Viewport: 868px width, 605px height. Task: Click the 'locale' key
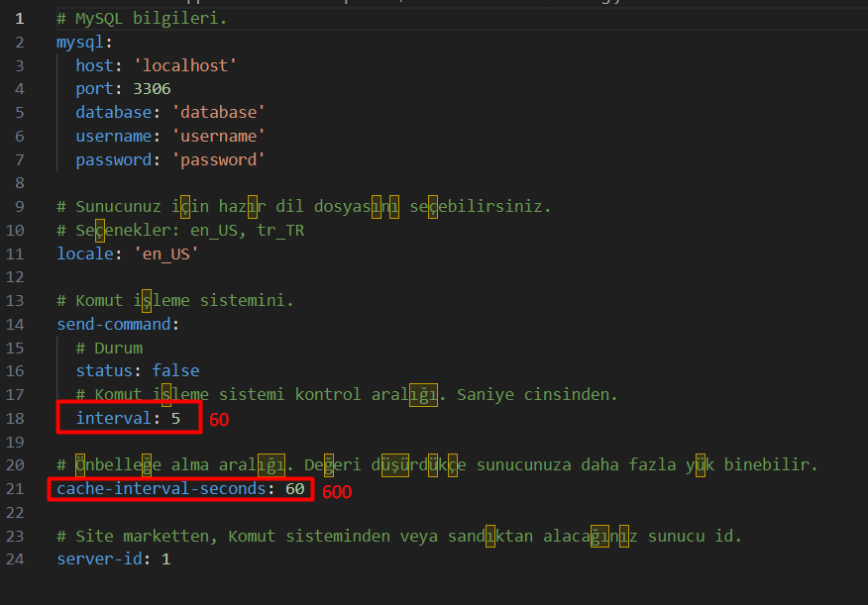click(84, 254)
